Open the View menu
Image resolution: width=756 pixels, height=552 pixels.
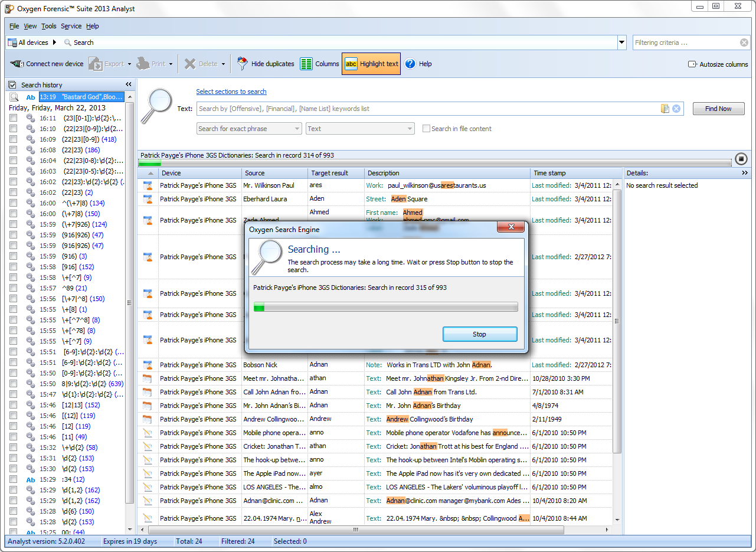click(30, 26)
